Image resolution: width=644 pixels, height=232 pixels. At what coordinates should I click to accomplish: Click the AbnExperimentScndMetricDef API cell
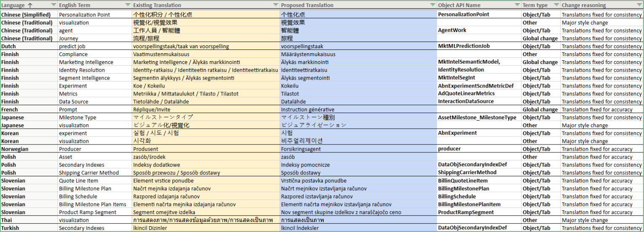[x=479, y=86]
